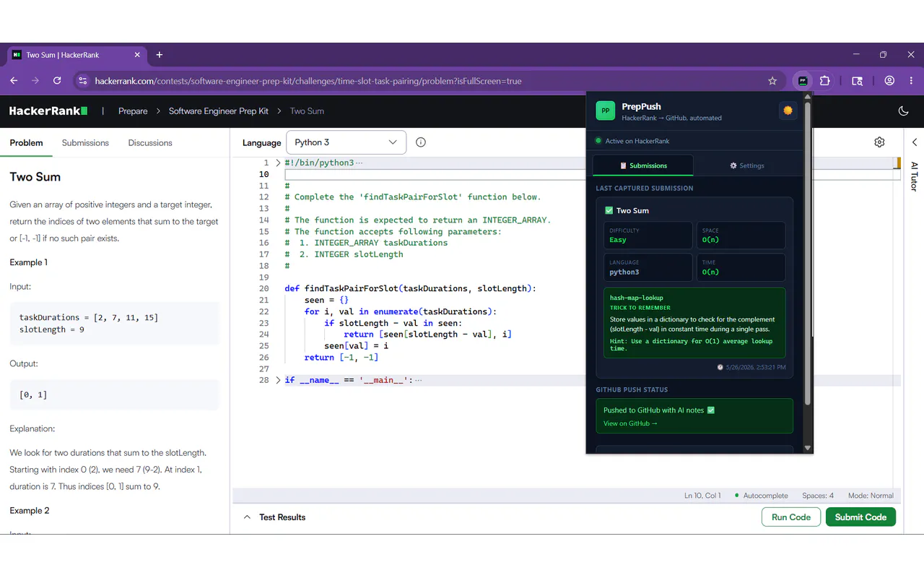Reload the HackerRank page
Viewport: 924px width, 578px height.
click(57, 81)
